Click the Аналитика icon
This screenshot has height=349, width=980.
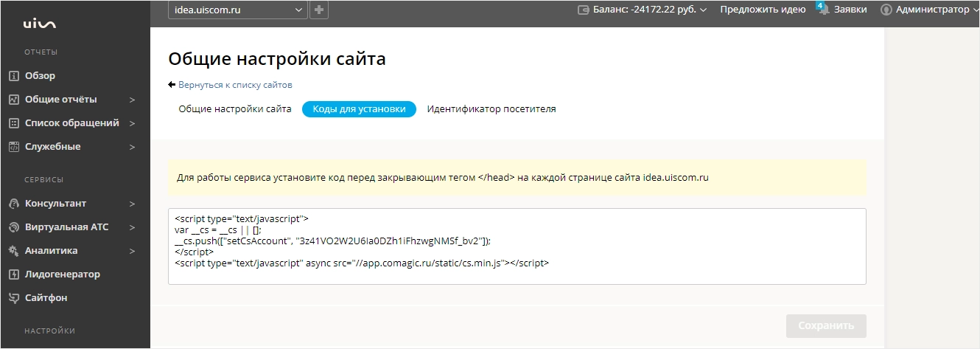pos(13,251)
